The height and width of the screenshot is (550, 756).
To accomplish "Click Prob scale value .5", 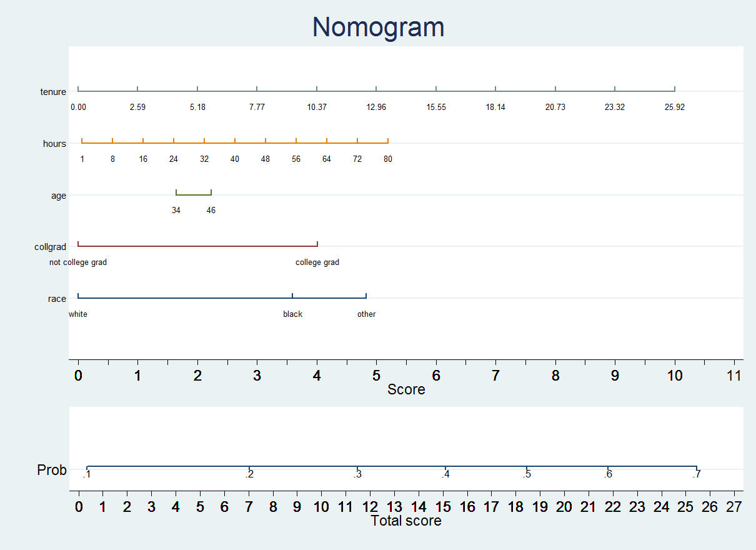I will [x=527, y=475].
